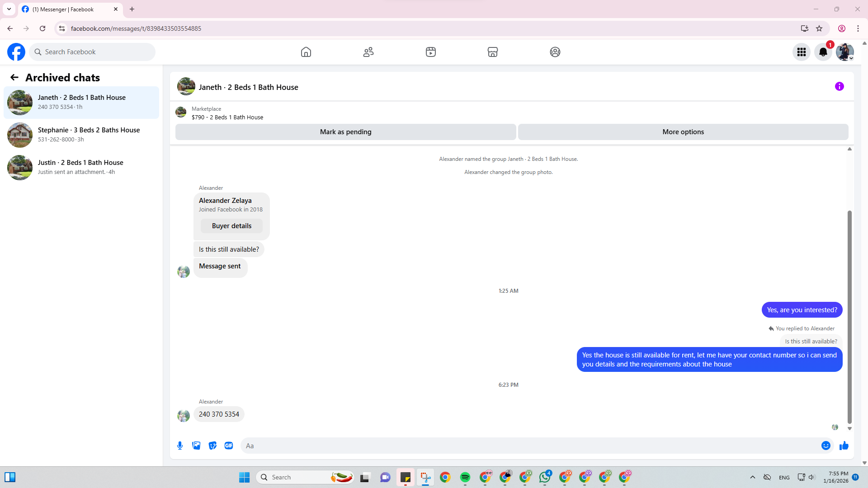
Task: Go back from Archived chats
Action: point(14,77)
